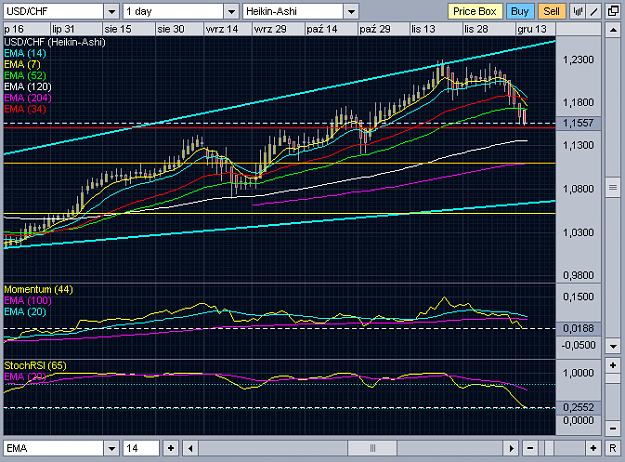Viewport: 625px width, 462px height.
Task: Select the bar chart style icon
Action: 578,12
